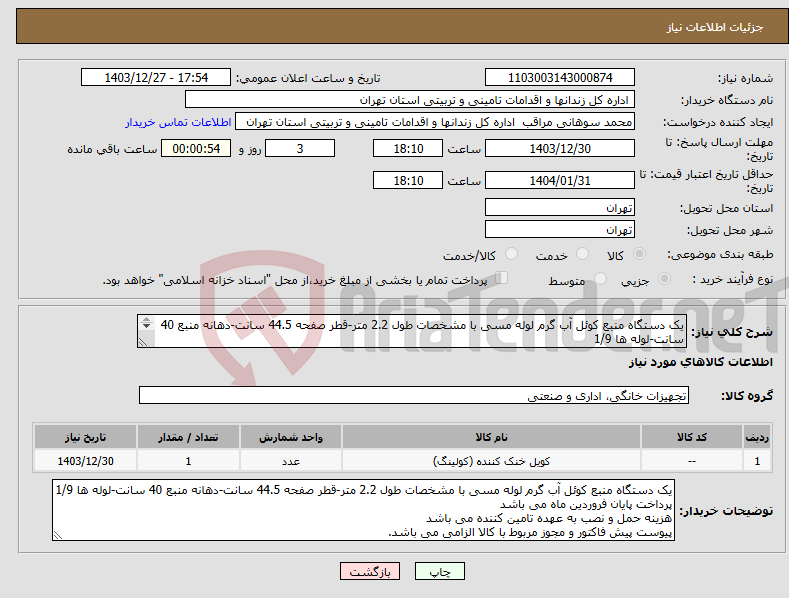The image size is (789, 598).
Task: Click the ساعت باقی مانده label
Action: coord(112,150)
